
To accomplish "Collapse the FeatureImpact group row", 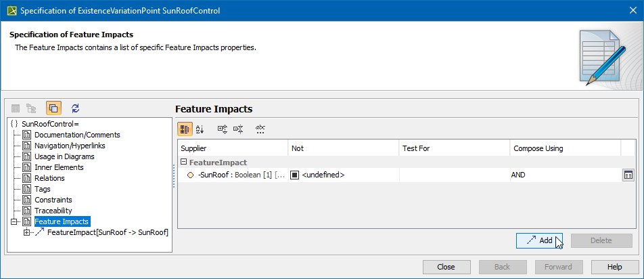I will (184, 163).
